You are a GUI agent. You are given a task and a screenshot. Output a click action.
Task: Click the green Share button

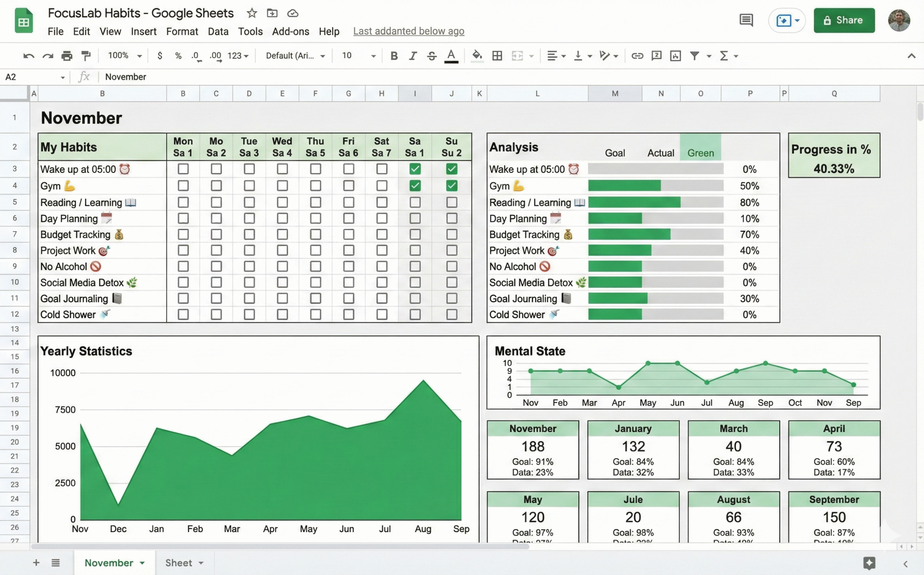pyautogui.click(x=844, y=20)
